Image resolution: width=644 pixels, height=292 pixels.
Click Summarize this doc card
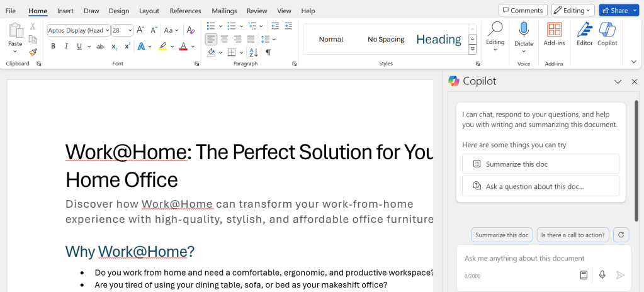click(x=541, y=164)
